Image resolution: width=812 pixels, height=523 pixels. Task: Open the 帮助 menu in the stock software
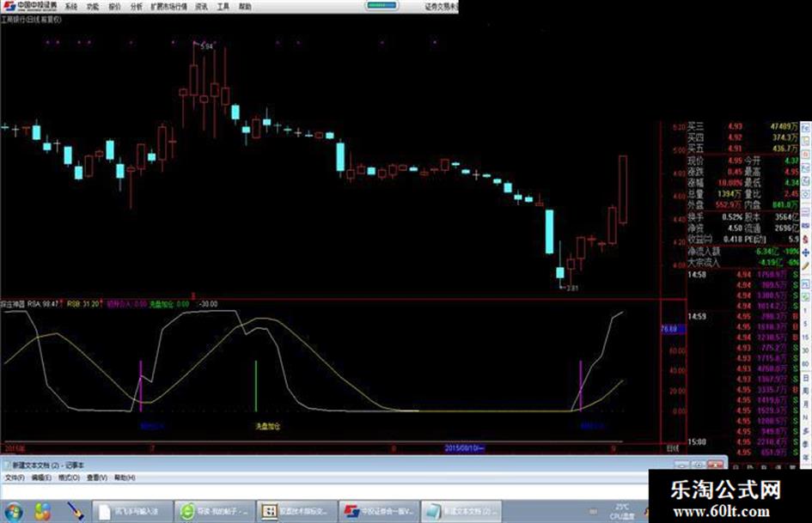245,6
